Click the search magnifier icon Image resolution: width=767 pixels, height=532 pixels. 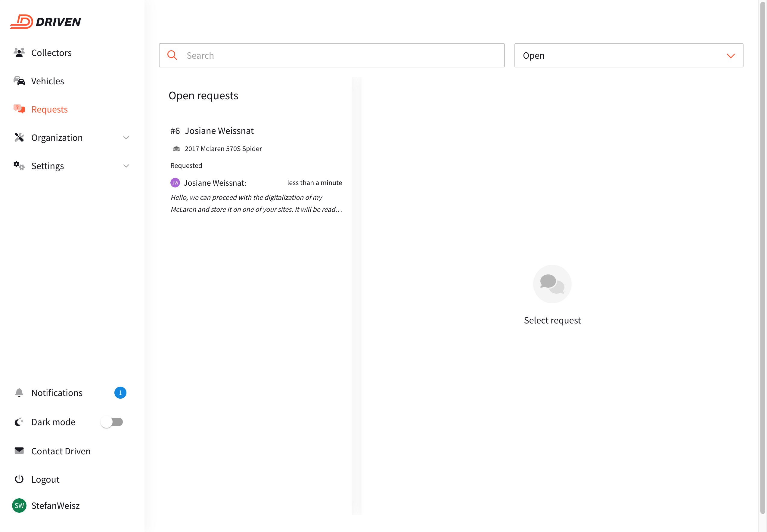click(172, 55)
